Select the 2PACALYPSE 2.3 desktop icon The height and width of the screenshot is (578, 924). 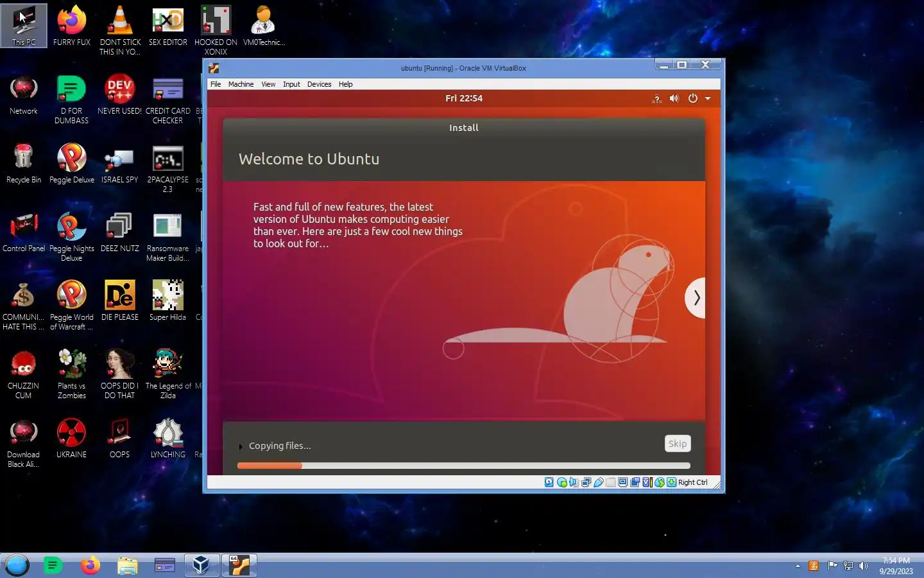click(168, 168)
